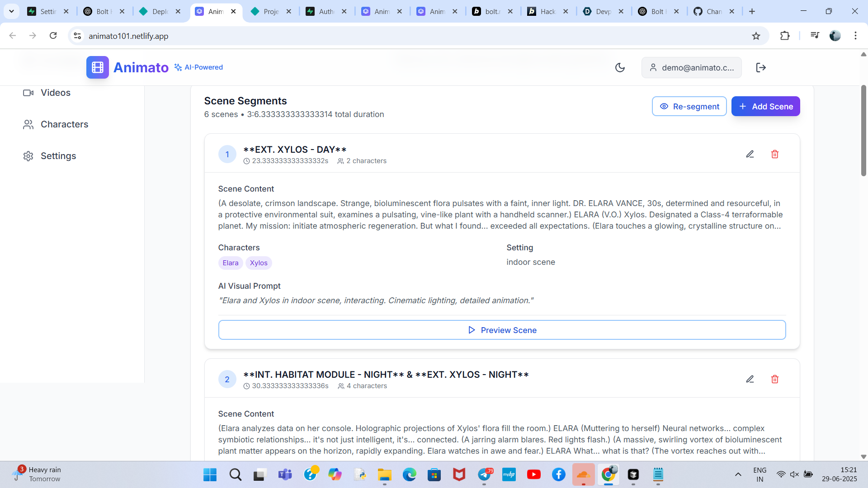Click the Animato film logo icon
The height and width of the screenshot is (488, 868).
tap(98, 67)
